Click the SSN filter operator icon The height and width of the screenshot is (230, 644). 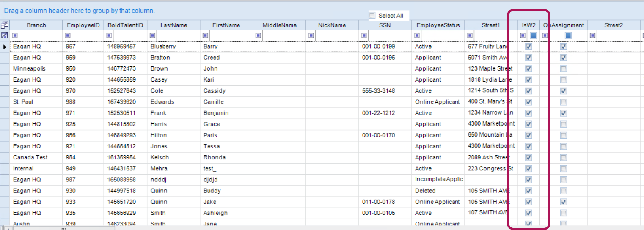tap(364, 36)
